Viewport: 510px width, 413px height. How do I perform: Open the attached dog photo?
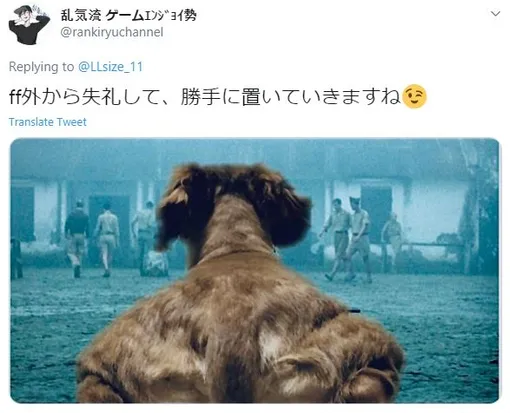255,270
